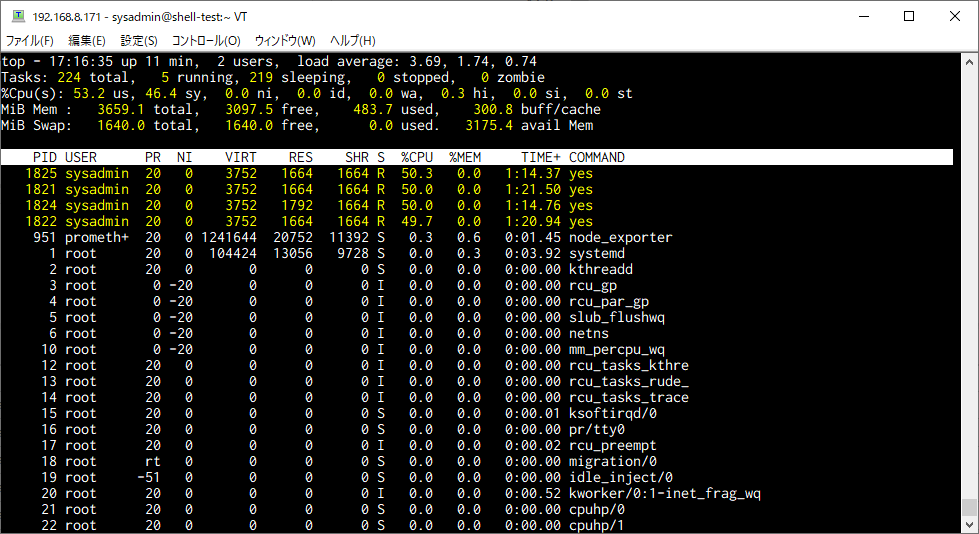The width and height of the screenshot is (979, 534).
Task: Click the USER column header
Action: click(81, 157)
